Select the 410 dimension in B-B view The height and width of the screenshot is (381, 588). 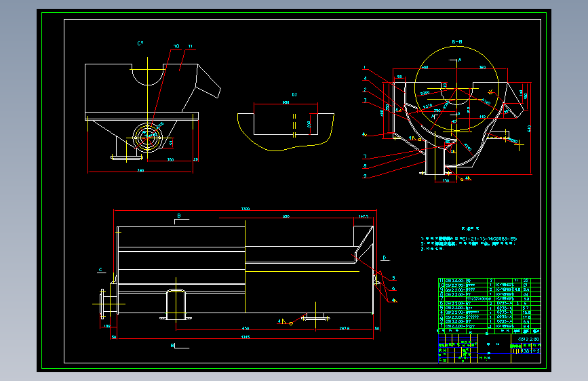483,117
